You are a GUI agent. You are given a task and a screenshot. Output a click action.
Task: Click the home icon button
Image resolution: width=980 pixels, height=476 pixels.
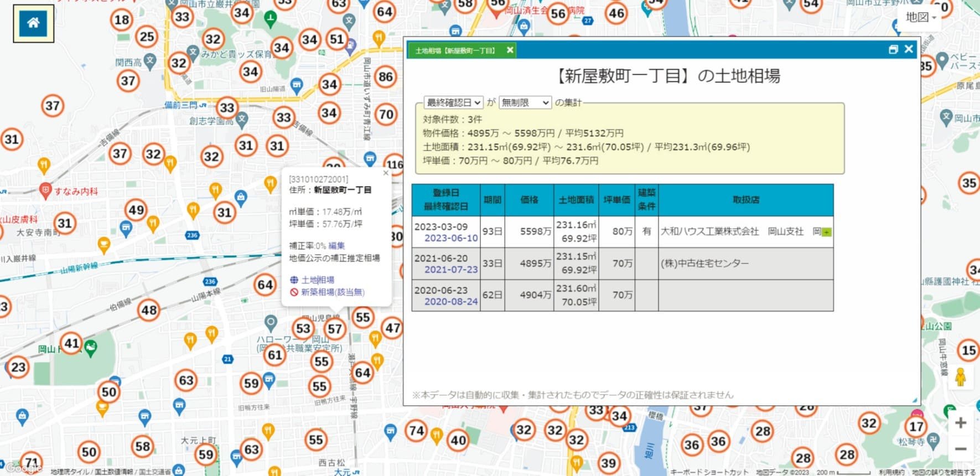point(33,23)
